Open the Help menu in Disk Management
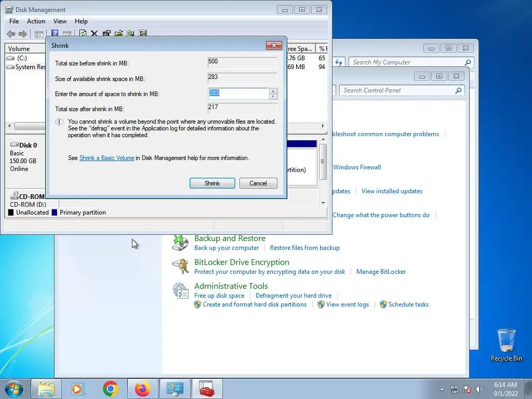 81,21
